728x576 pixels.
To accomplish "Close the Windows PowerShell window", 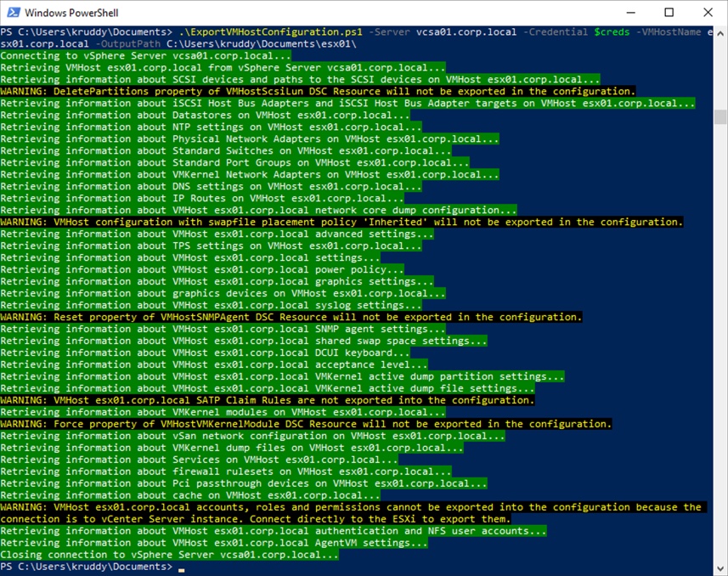I will (x=708, y=13).
